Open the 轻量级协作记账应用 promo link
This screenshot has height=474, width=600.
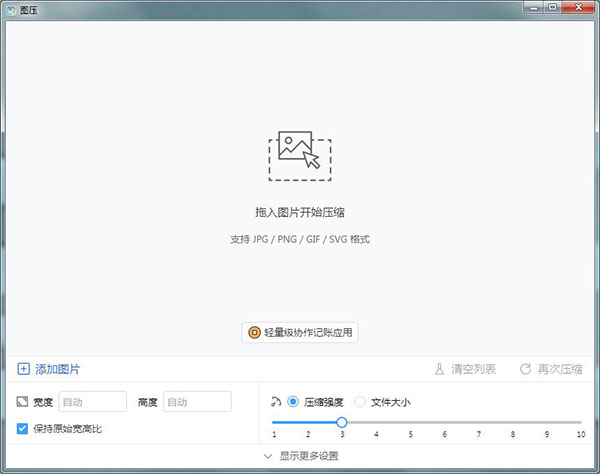pyautogui.click(x=300, y=332)
